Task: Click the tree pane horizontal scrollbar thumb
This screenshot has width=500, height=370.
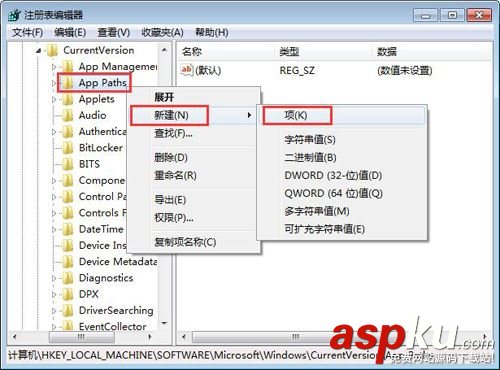Action: point(81,337)
